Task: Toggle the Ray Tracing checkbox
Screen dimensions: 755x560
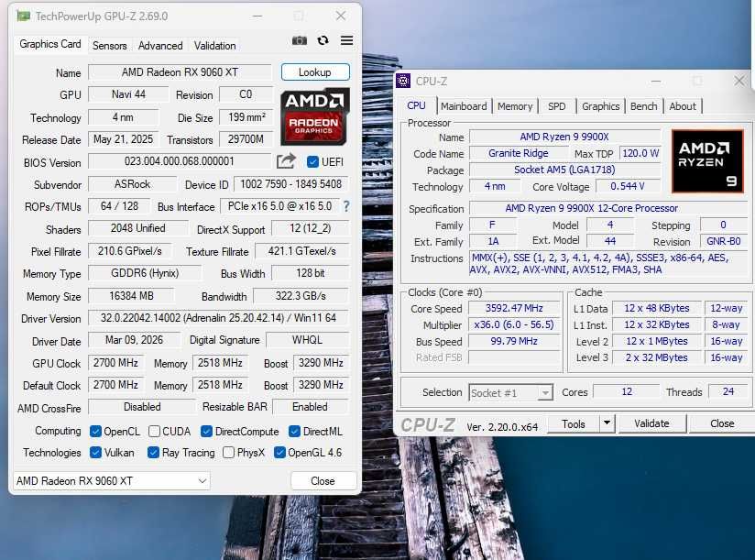Action: (x=154, y=453)
